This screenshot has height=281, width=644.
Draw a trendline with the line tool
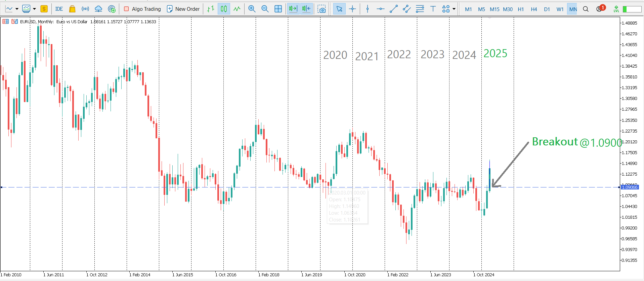[393, 9]
